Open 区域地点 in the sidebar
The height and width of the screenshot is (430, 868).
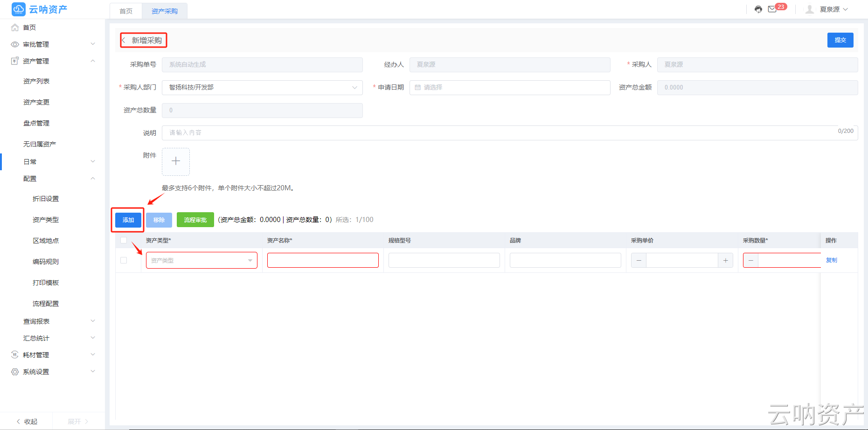(46, 241)
